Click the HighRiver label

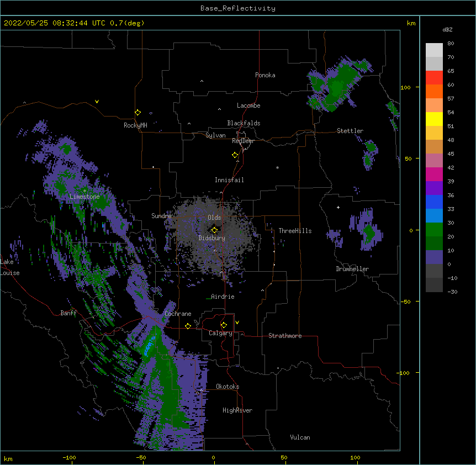(237, 410)
